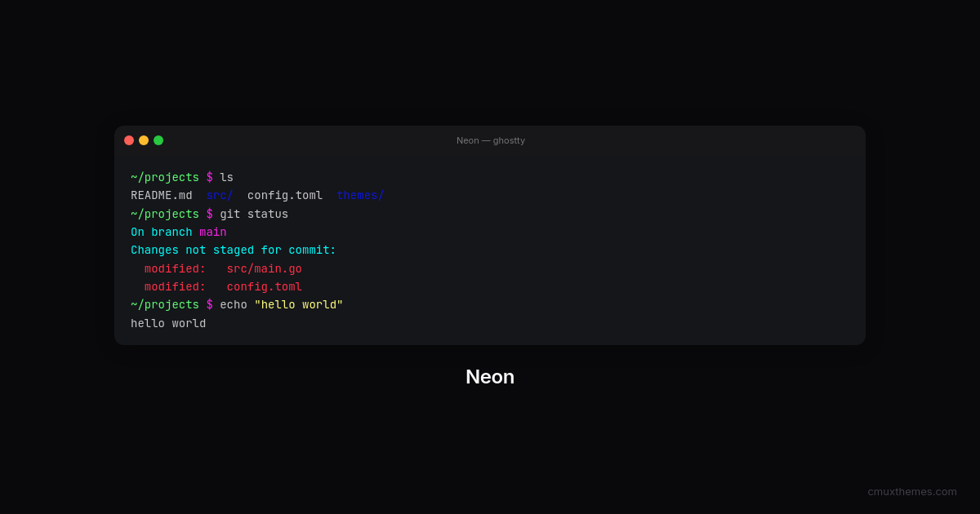This screenshot has width=980, height=514.
Task: Click the magenta 'main' branch name
Action: click(213, 233)
